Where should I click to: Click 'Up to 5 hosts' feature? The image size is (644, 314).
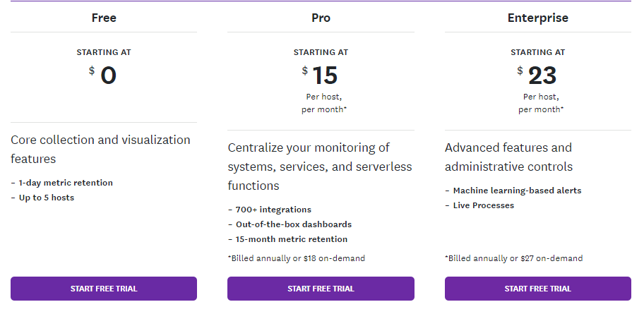pyautogui.click(x=46, y=198)
